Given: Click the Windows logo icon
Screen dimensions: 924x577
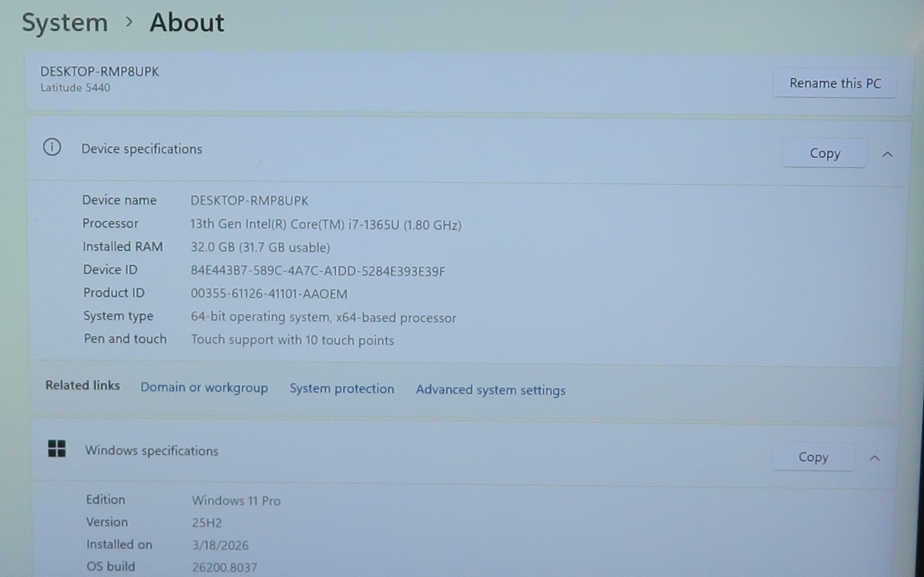Looking at the screenshot, I should (57, 448).
